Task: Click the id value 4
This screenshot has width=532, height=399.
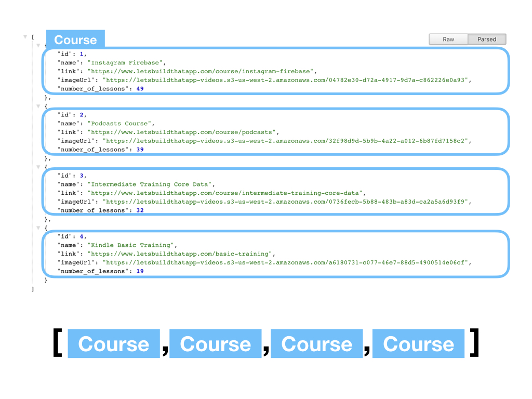Action: (x=82, y=236)
